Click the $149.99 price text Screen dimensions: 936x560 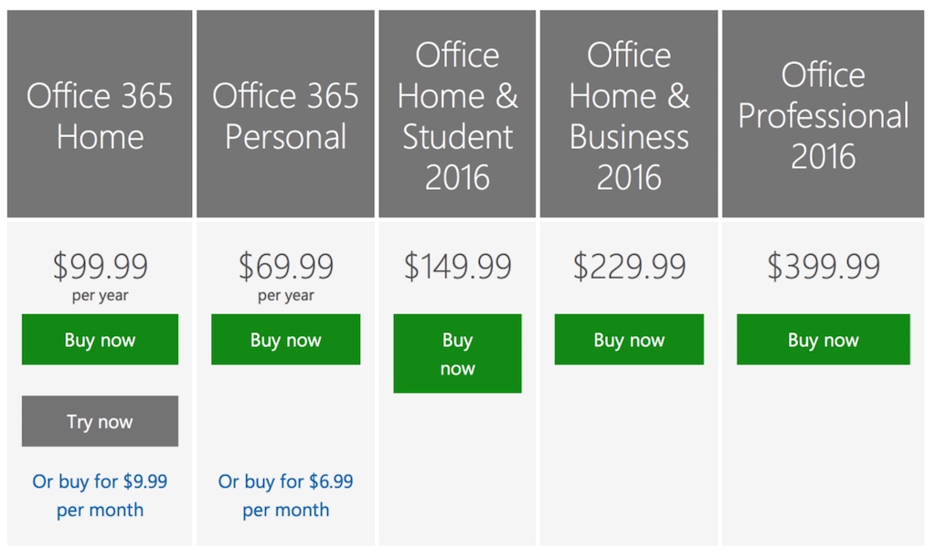(457, 266)
